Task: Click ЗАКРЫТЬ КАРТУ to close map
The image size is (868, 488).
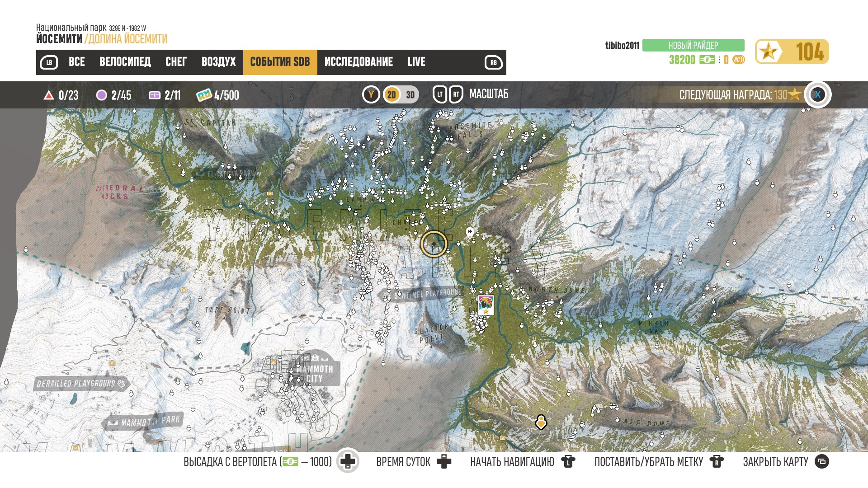Action: tap(776, 462)
